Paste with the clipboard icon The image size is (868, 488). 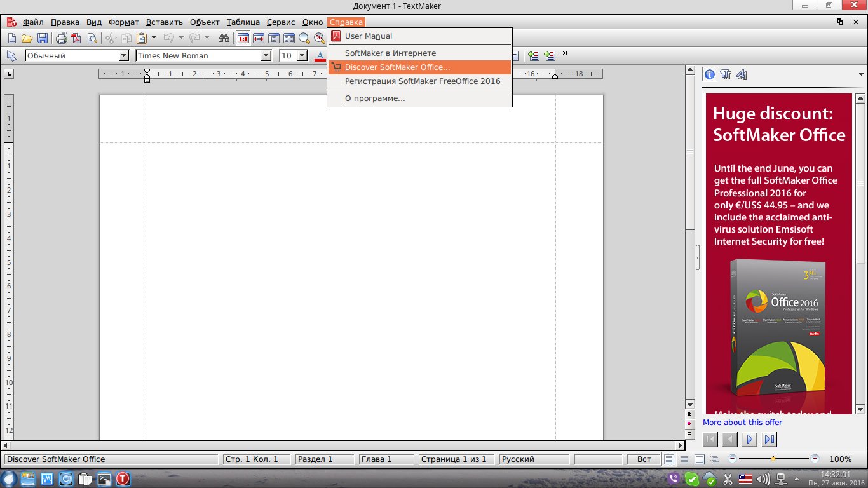pyautogui.click(x=142, y=38)
